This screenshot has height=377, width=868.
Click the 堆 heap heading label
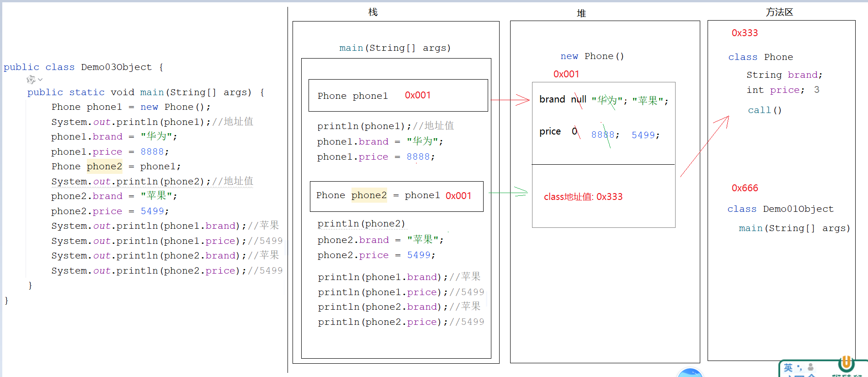(x=581, y=13)
